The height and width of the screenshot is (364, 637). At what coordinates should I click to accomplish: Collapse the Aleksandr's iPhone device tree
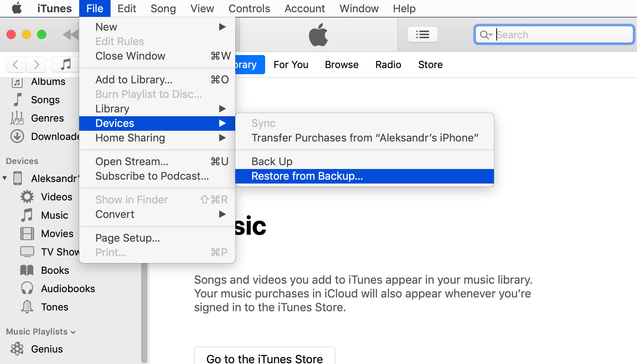pos(5,178)
